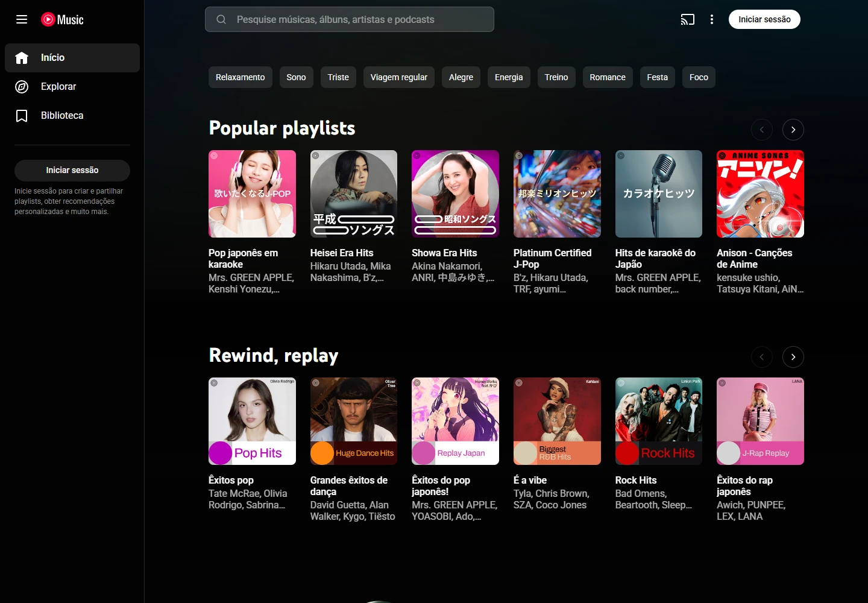This screenshot has width=868, height=603.
Task: Click Iniciar sessão in the sidebar
Action: pyautogui.click(x=72, y=171)
